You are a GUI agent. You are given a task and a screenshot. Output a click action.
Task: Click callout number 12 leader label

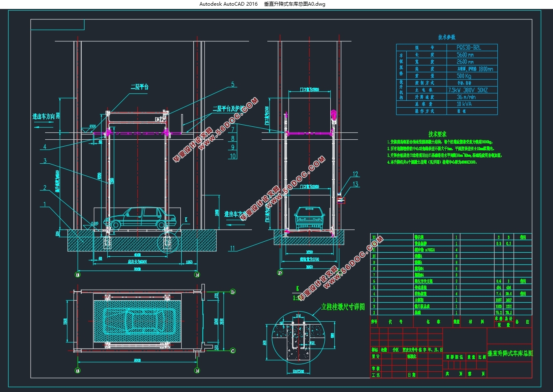pyautogui.click(x=356, y=174)
